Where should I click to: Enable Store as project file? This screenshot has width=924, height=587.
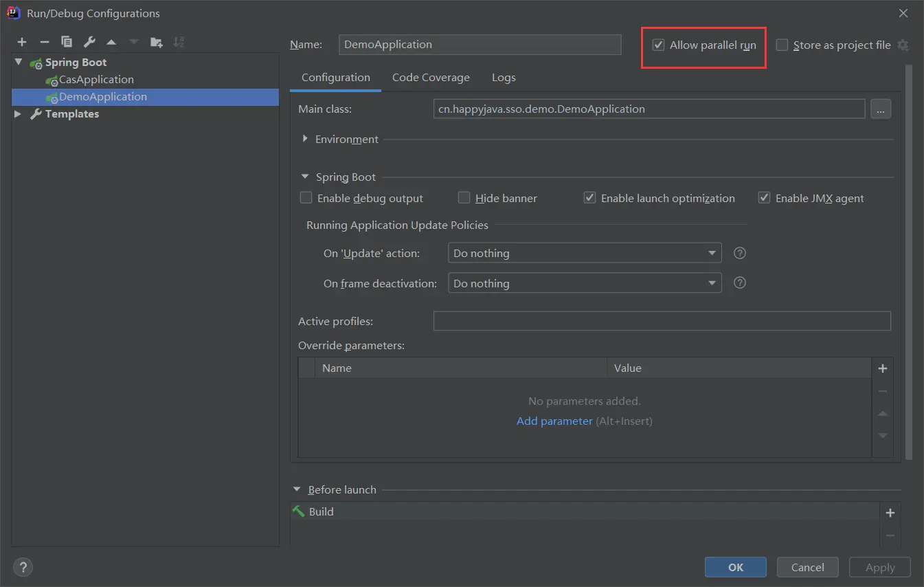(x=782, y=45)
